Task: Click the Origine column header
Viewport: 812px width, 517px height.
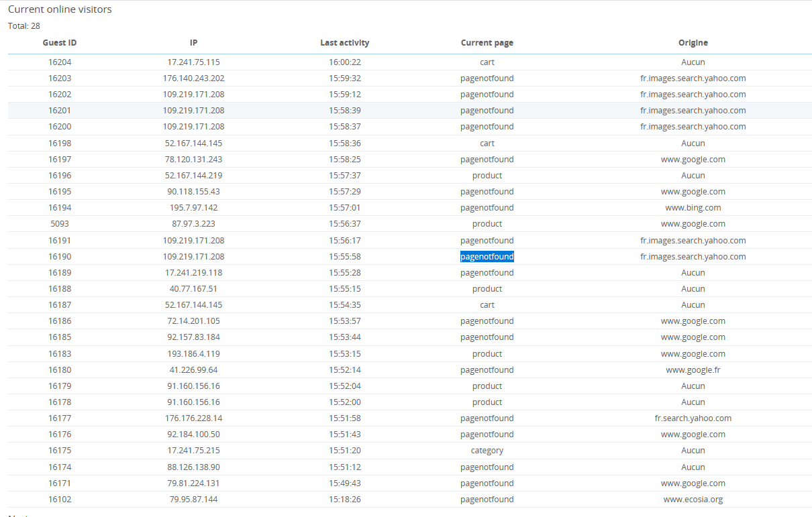Action: click(x=693, y=43)
